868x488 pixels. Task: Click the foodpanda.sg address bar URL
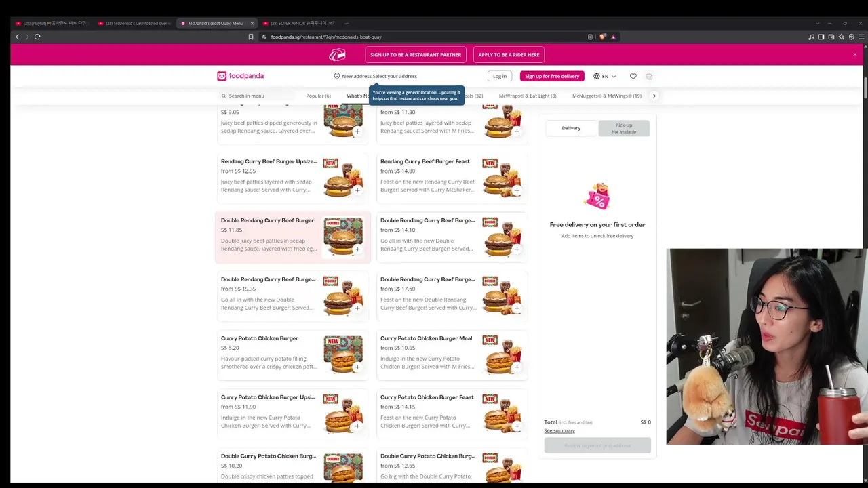point(326,37)
